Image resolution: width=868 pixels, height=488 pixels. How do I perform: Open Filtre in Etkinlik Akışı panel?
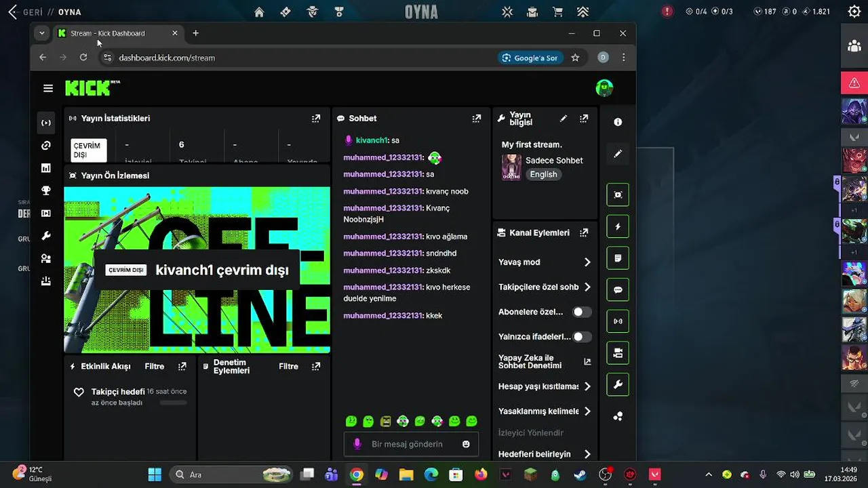tap(155, 366)
